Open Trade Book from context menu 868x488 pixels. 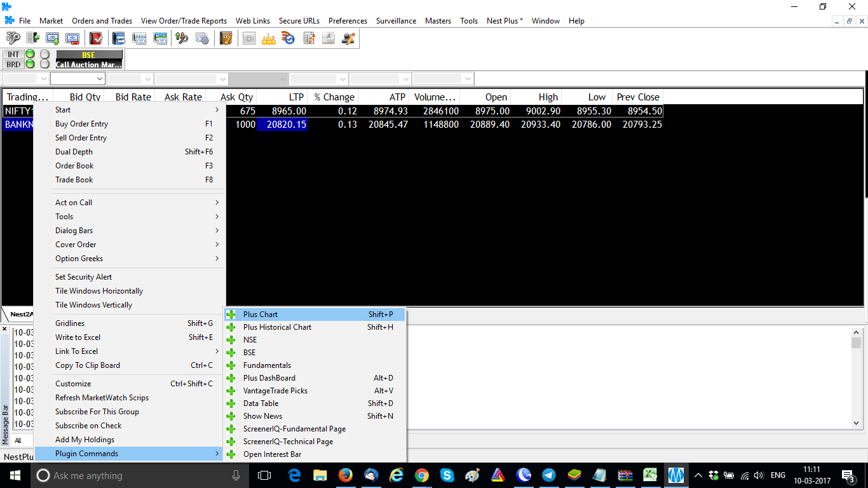point(130,180)
